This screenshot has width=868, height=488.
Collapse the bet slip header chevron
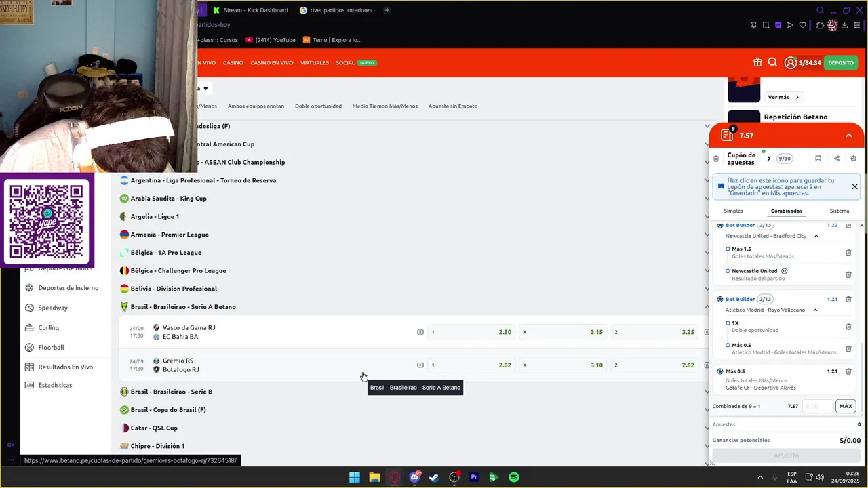848,136
